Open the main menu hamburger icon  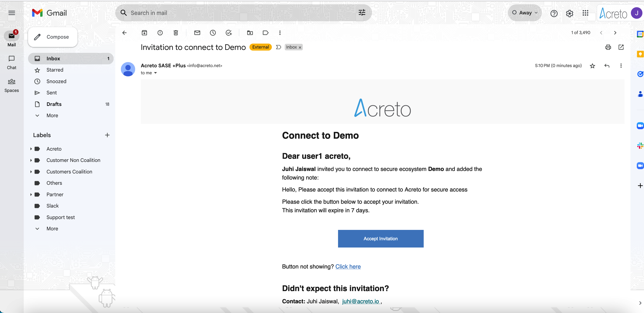12,13
